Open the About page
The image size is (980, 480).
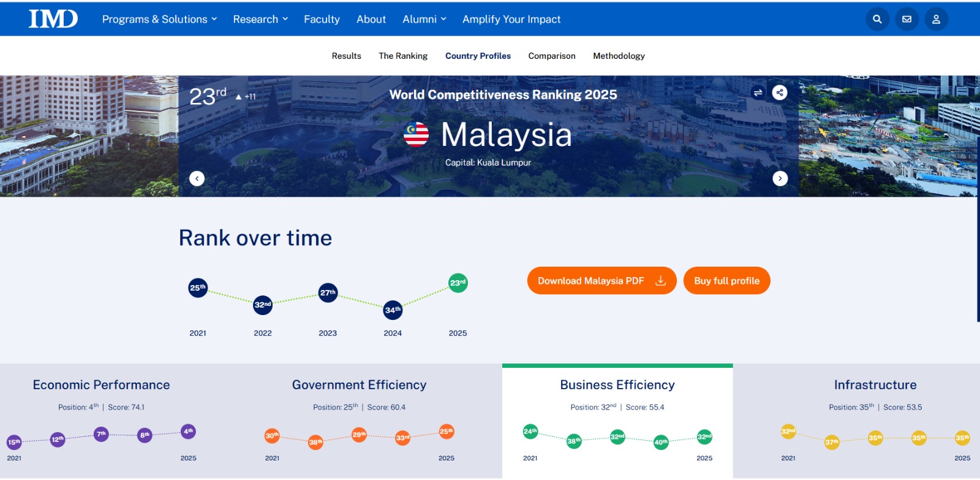tap(371, 19)
